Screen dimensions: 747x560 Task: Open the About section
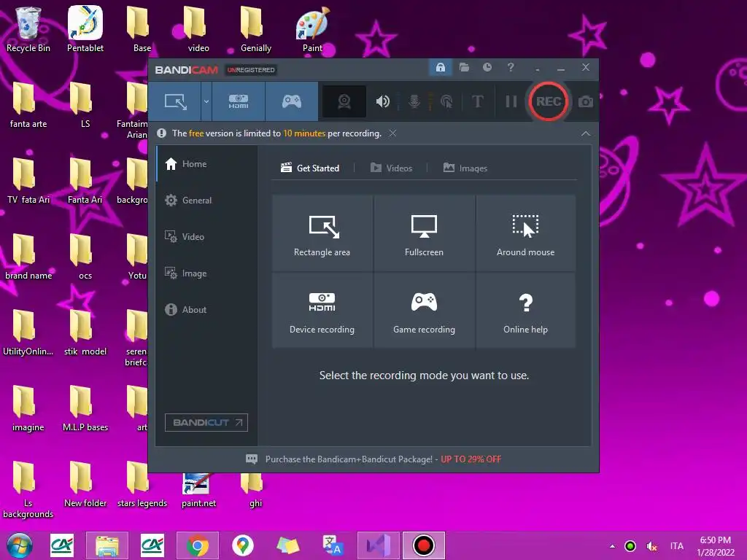[206, 309]
